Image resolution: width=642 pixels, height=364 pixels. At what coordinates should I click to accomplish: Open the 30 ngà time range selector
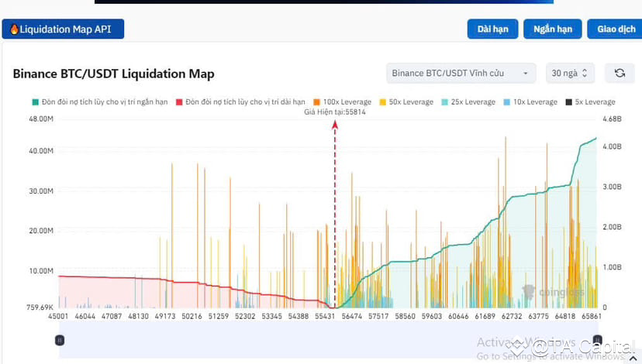tap(570, 74)
